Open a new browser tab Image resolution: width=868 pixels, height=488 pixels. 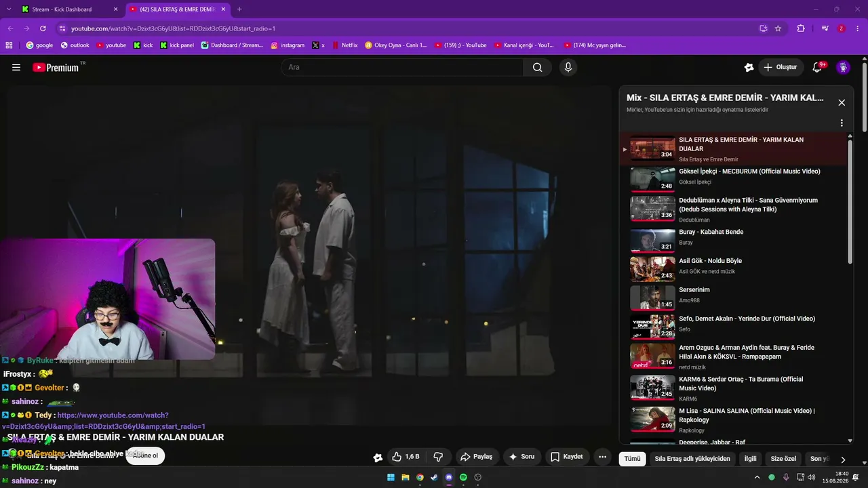239,9
